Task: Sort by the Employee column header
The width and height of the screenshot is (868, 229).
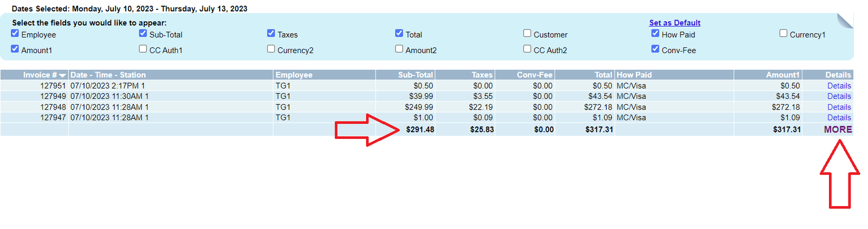Action: coord(294,75)
